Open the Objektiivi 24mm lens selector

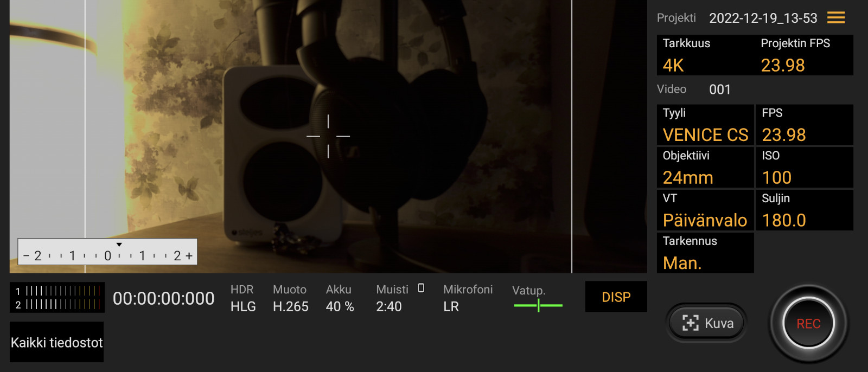705,168
